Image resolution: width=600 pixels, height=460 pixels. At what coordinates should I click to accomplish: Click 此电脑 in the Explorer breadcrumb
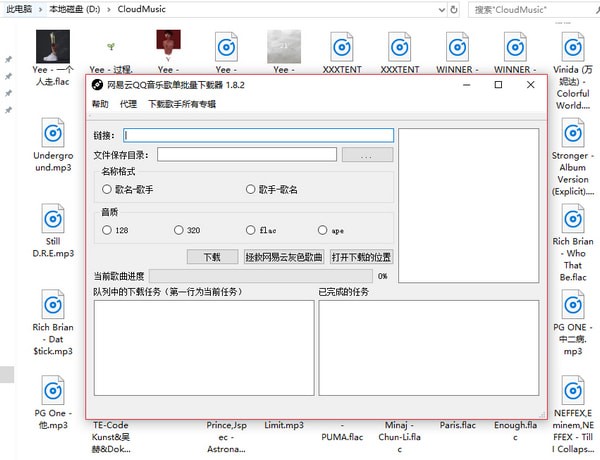point(19,9)
